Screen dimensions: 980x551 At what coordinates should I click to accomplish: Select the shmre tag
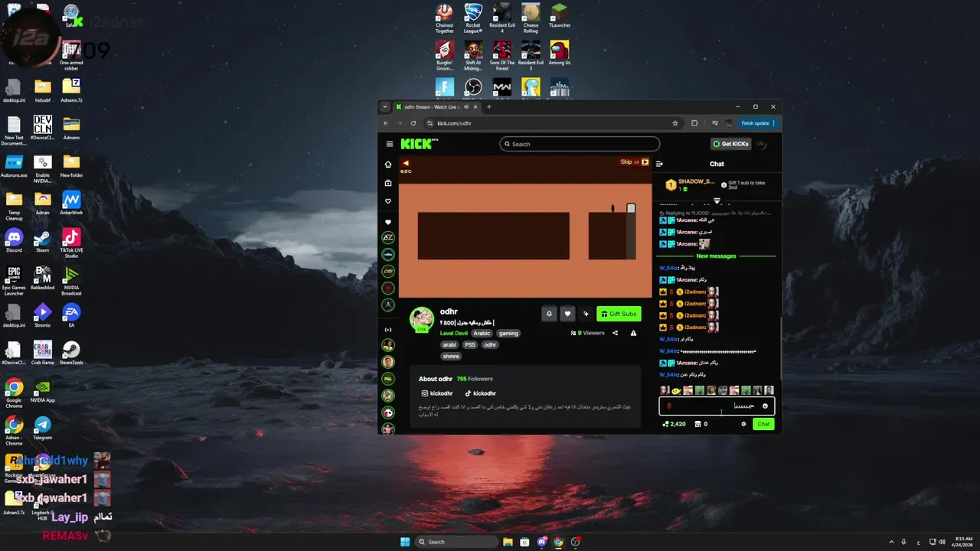point(451,357)
